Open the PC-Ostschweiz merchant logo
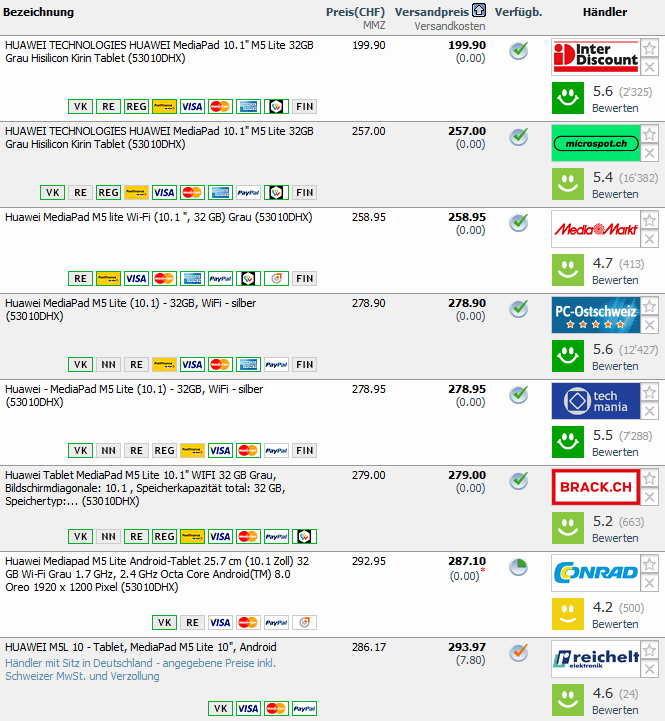 595,316
